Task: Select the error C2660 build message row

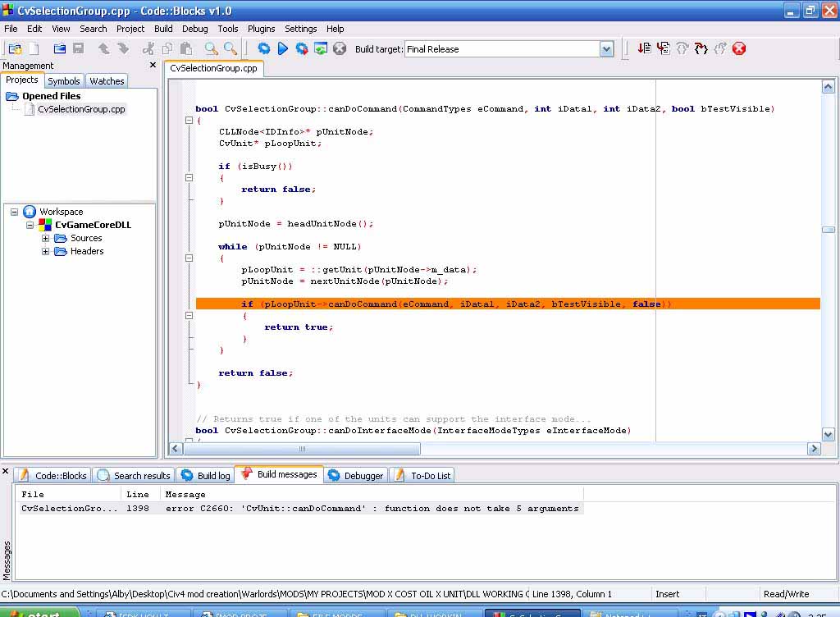Action: pyautogui.click(x=299, y=509)
